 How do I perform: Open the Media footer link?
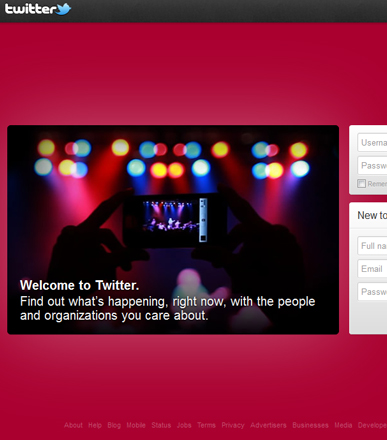click(343, 425)
